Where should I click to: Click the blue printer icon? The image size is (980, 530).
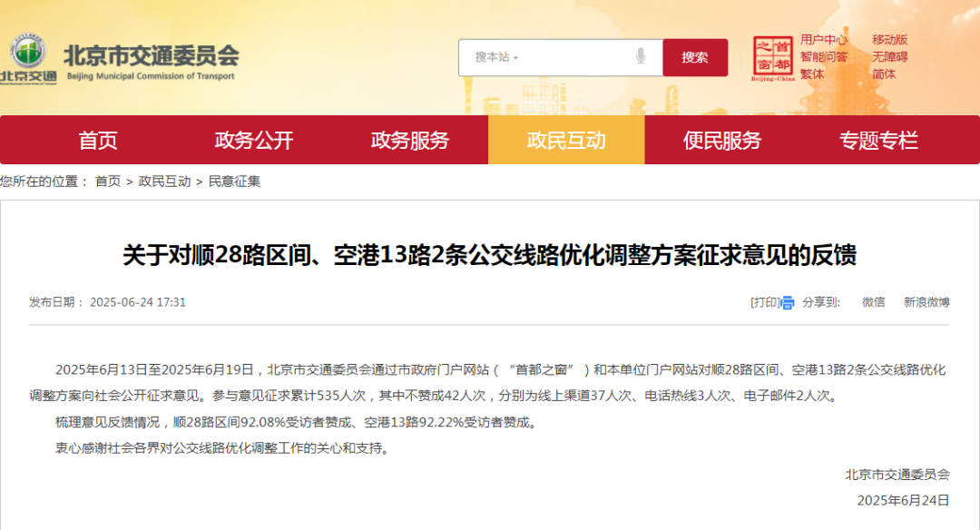[788, 303]
